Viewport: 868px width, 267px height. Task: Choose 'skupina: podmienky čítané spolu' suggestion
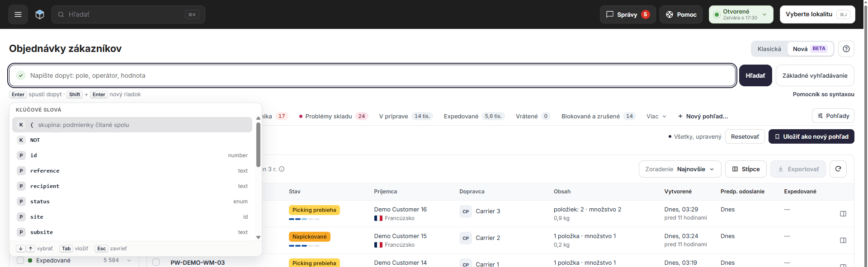(132, 125)
